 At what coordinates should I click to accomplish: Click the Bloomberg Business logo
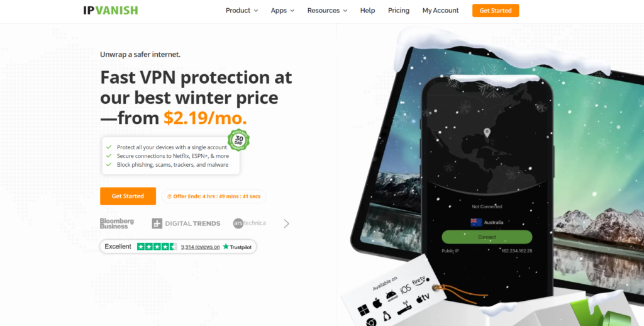tap(116, 223)
